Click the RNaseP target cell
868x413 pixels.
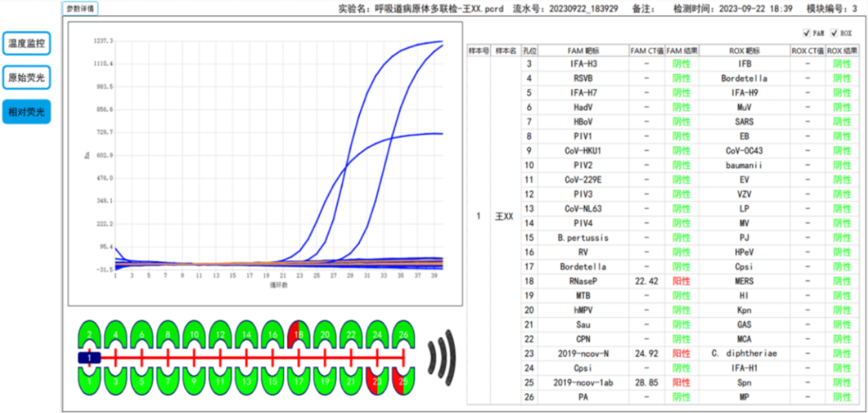pos(584,281)
